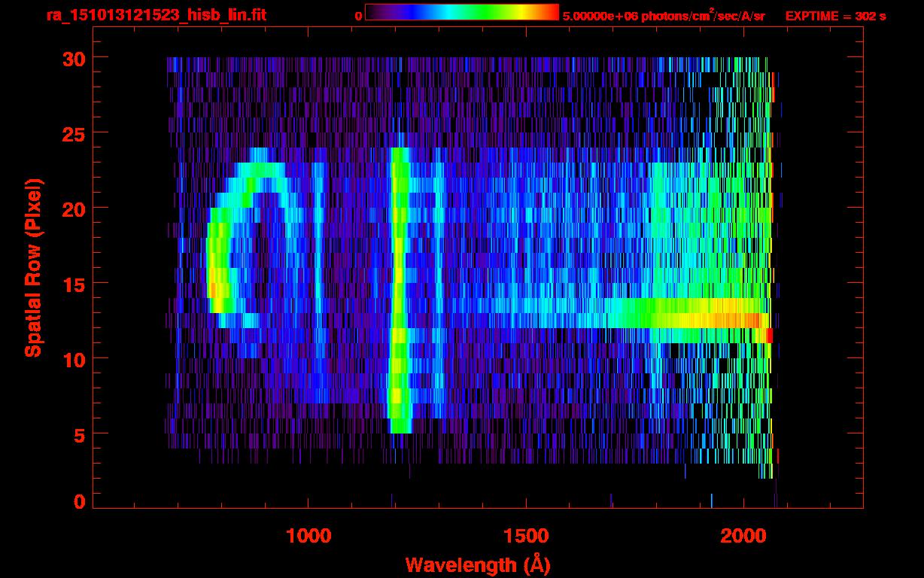Image resolution: width=924 pixels, height=578 pixels.
Task: Click the 2000 wavelength tick label
Action: [743, 536]
